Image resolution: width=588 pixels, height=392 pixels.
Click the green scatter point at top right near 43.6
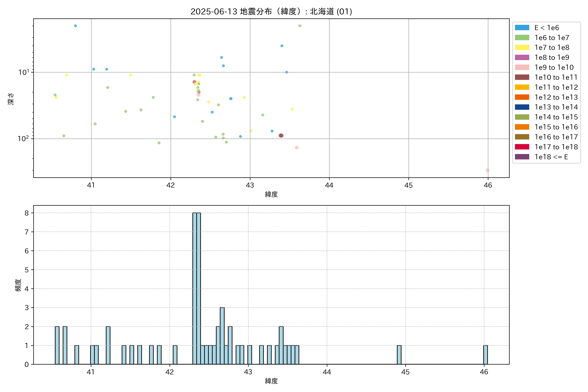pyautogui.click(x=300, y=26)
